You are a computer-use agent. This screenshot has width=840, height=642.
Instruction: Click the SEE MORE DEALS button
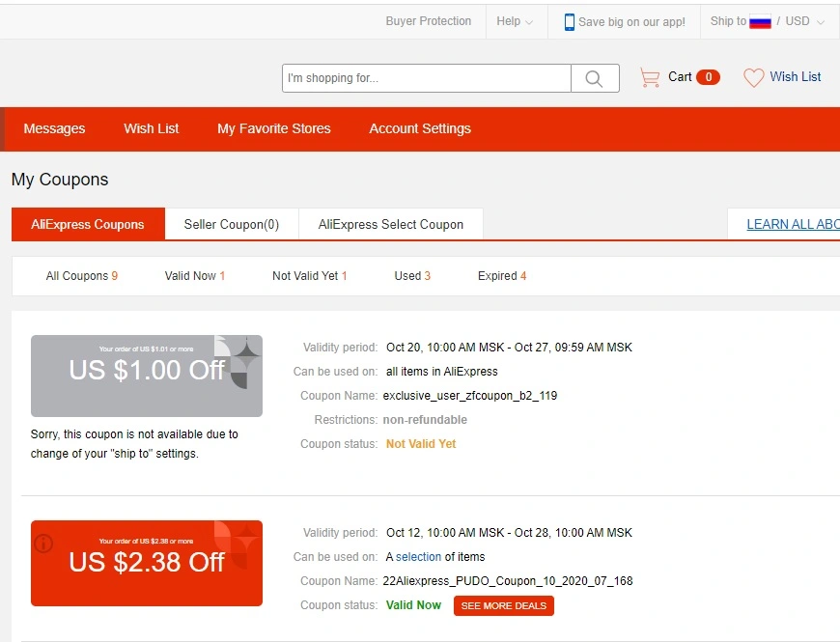click(x=504, y=605)
